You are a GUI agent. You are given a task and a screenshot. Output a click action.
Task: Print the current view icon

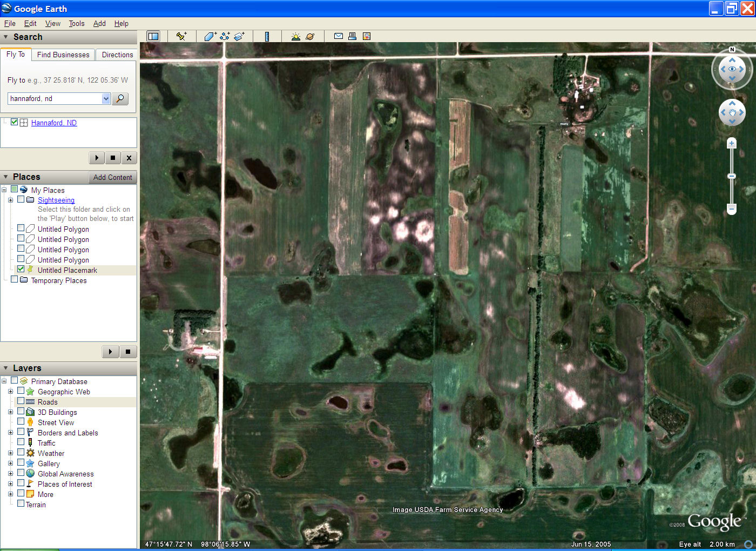pyautogui.click(x=352, y=36)
